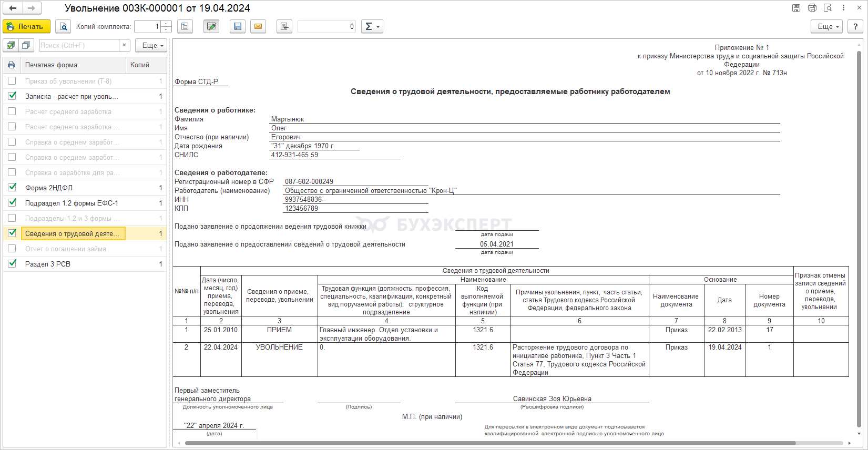Click the printer icon column header
This screenshot has width=868, height=450.
12,65
